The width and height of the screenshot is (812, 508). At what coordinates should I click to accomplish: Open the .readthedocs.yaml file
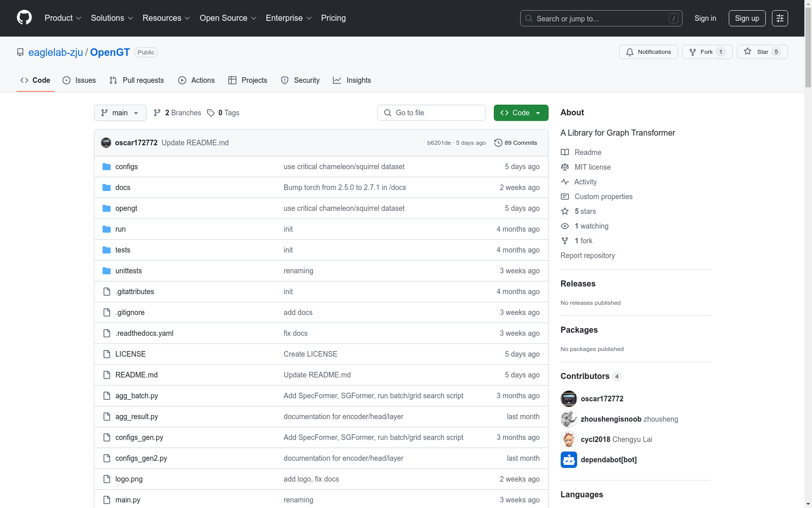coord(144,333)
